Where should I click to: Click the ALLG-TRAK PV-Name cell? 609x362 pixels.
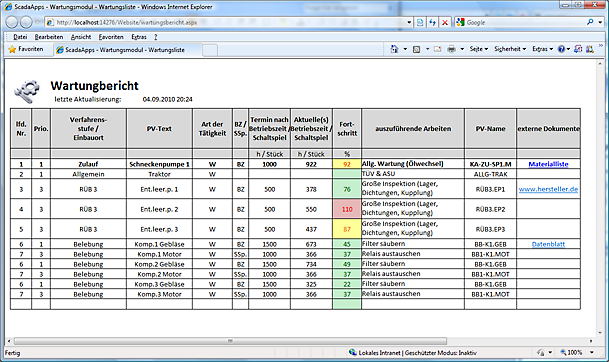tap(490, 174)
